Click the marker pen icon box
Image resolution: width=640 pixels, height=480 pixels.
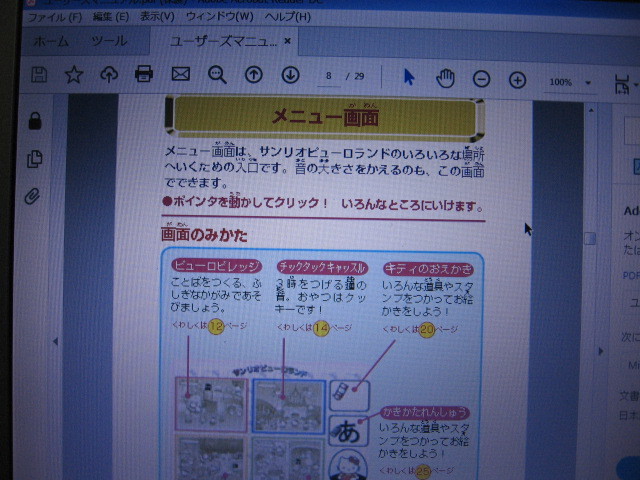[349, 396]
